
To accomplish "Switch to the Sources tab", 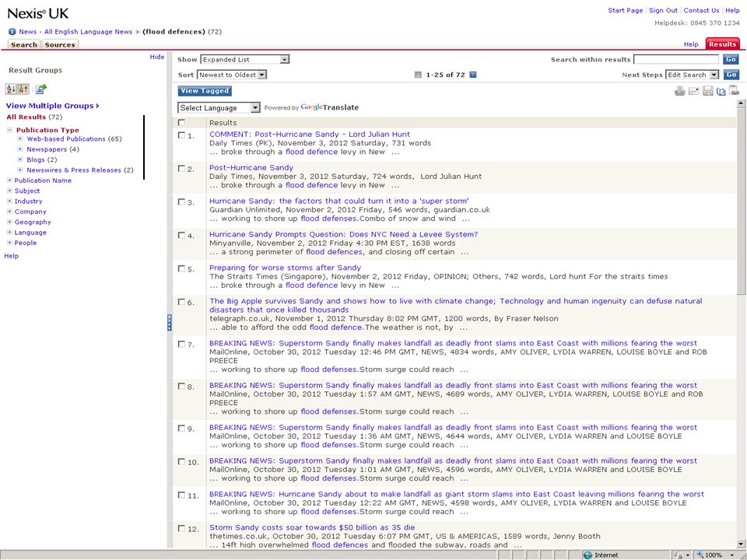I will pyautogui.click(x=60, y=45).
